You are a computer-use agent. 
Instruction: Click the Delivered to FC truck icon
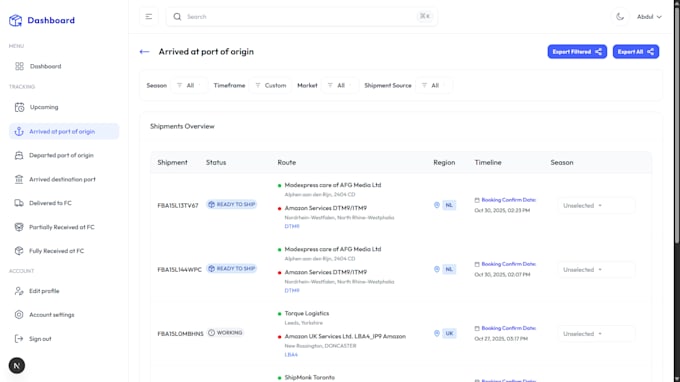(19, 203)
